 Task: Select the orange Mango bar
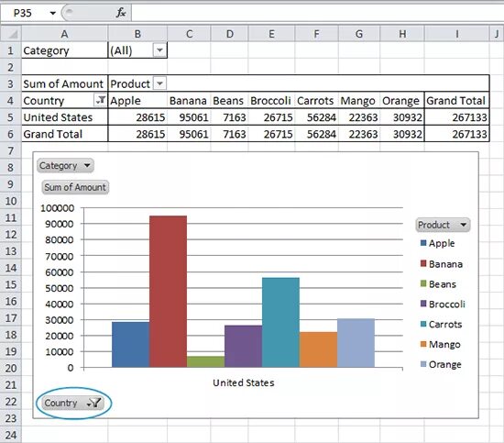(318, 349)
